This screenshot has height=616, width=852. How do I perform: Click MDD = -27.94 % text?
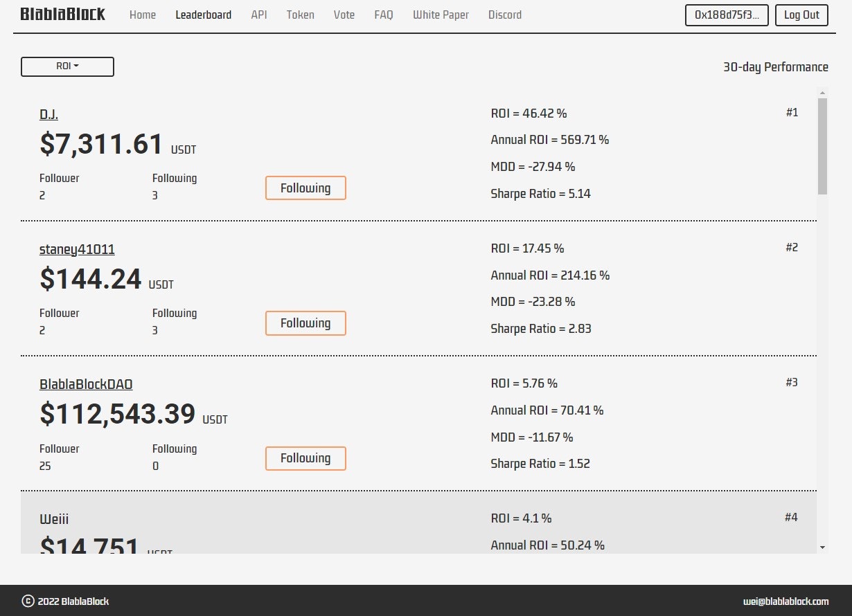(x=533, y=167)
